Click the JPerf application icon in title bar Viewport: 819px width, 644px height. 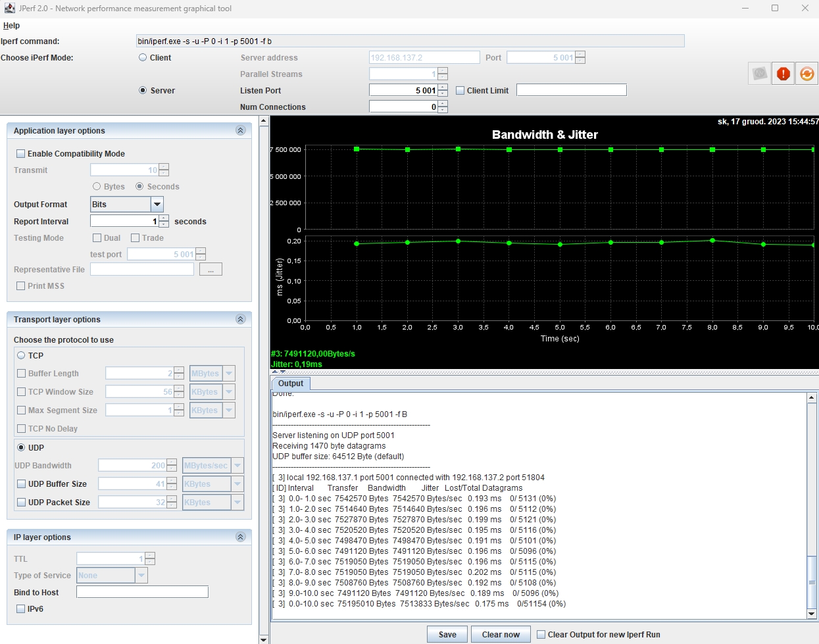tap(9, 9)
